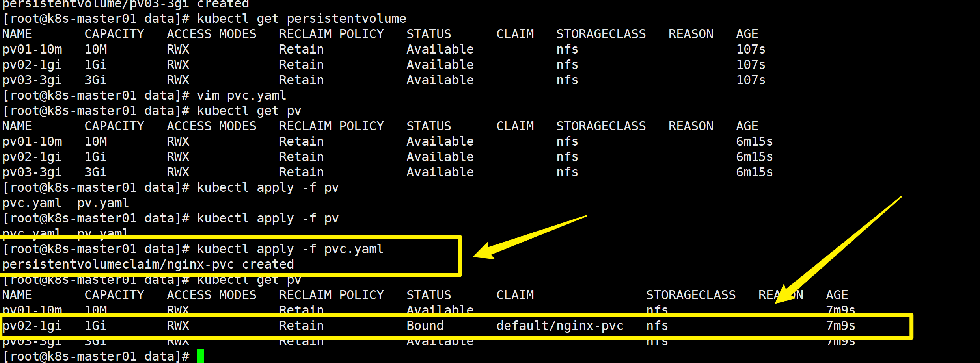The image size is (980, 363).
Task: Click "RWX" in the pv02-1gi row aged 6m15s
Action: [178, 157]
